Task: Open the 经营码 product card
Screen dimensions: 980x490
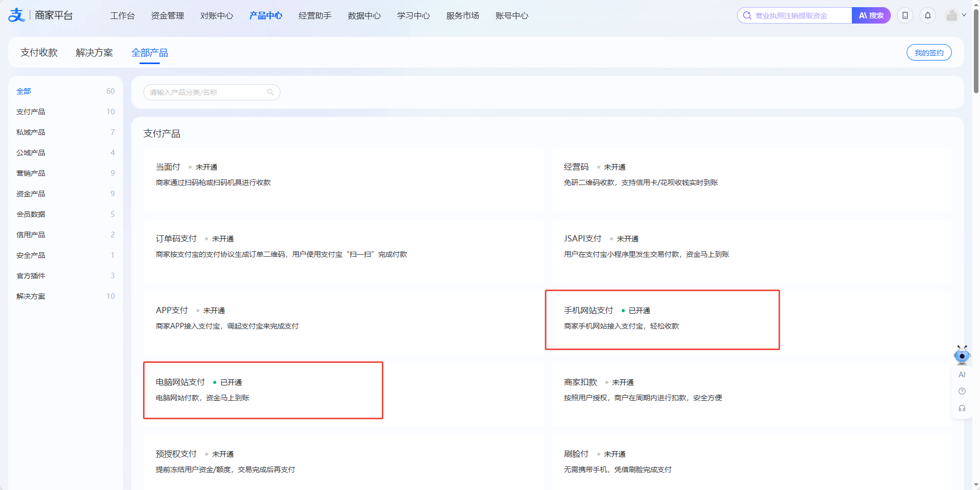Action: coord(751,180)
